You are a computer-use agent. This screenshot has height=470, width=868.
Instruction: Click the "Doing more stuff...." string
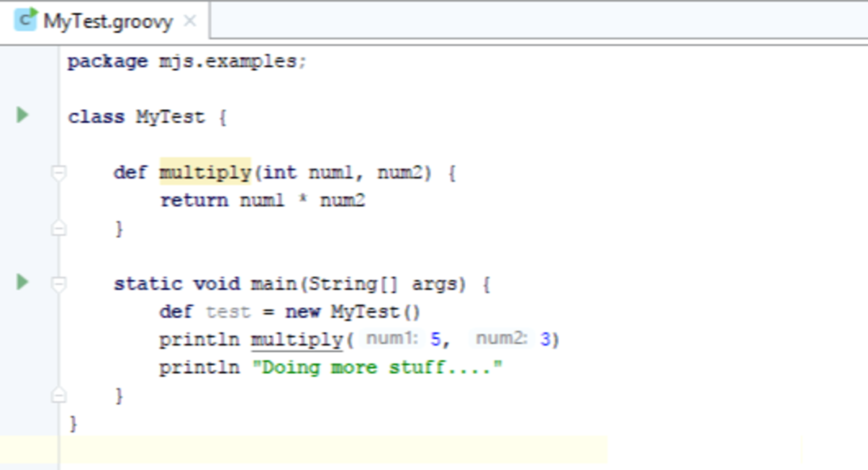click(376, 367)
